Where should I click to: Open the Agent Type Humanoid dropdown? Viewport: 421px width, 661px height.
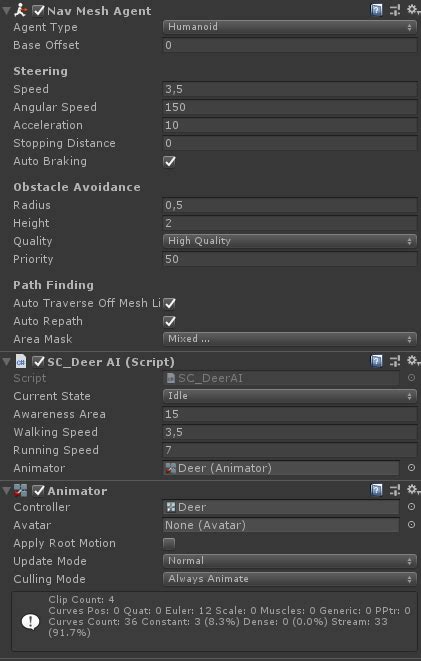pyautogui.click(x=290, y=27)
